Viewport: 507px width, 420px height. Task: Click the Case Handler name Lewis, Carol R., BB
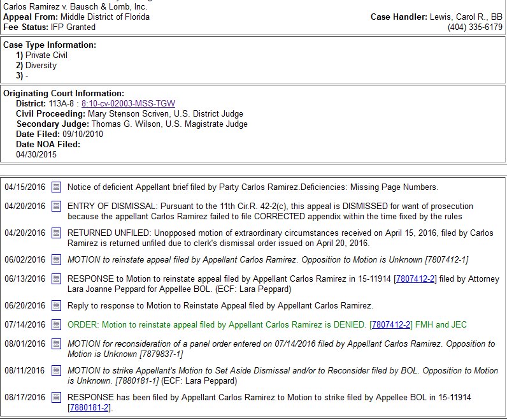(x=466, y=17)
